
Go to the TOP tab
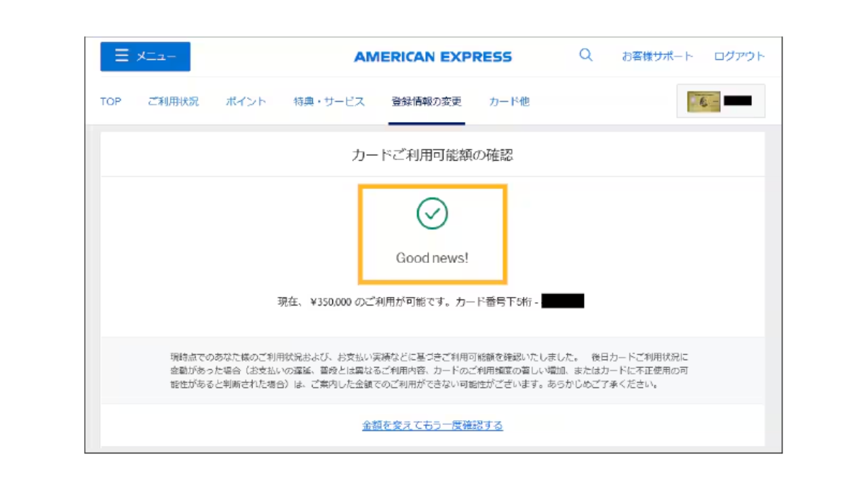click(x=111, y=102)
